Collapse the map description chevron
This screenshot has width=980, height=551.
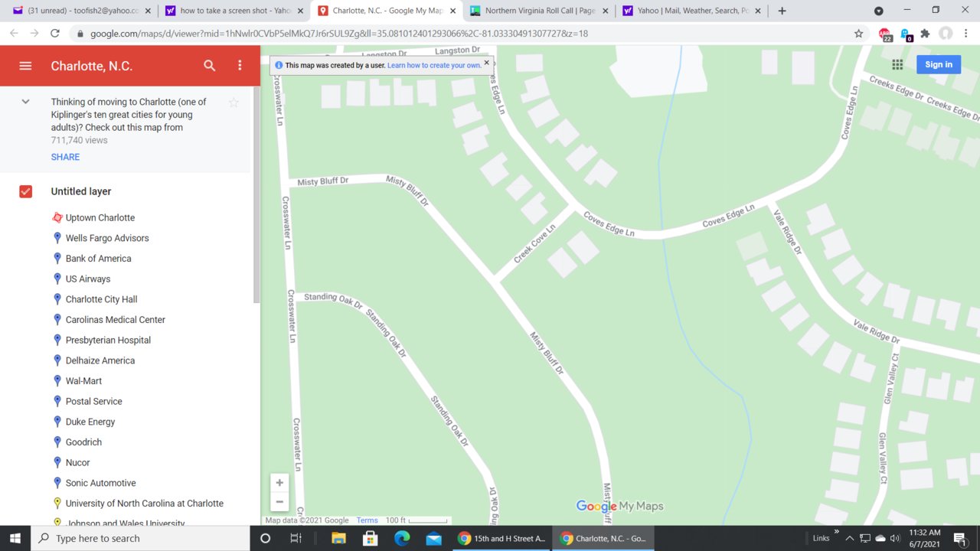tap(25, 102)
